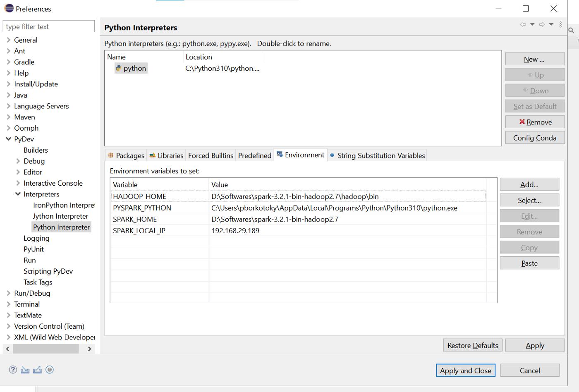Add a new environment variable
579x392 pixels.
(529, 184)
